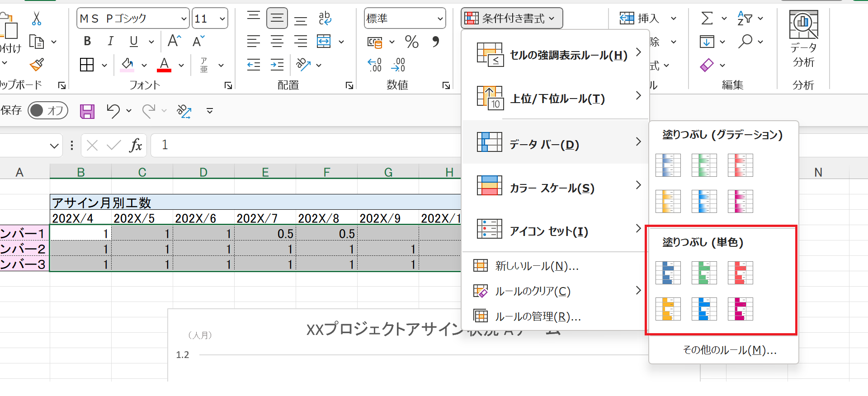Image resolution: width=868 pixels, height=396 pixels.
Task: Click the Undo arrow icon
Action: coord(113,111)
